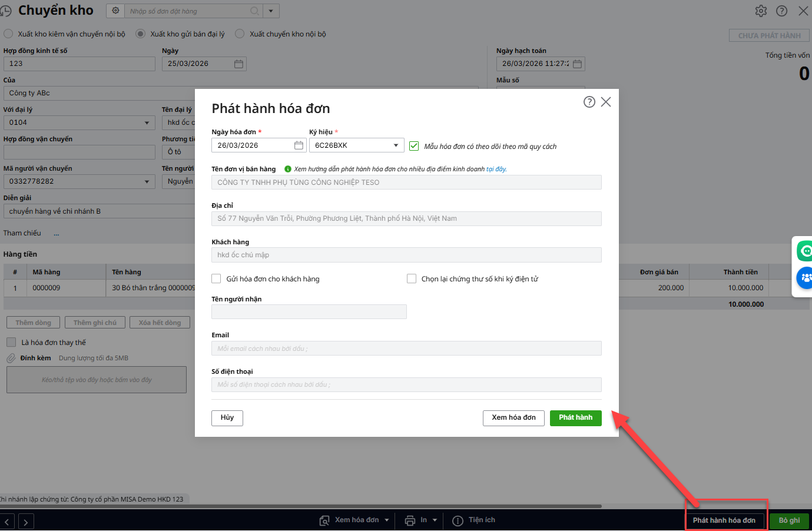The height and width of the screenshot is (531, 812).
Task: Choose Xuất chuyển kho nội bộ option
Action: pyautogui.click(x=240, y=34)
